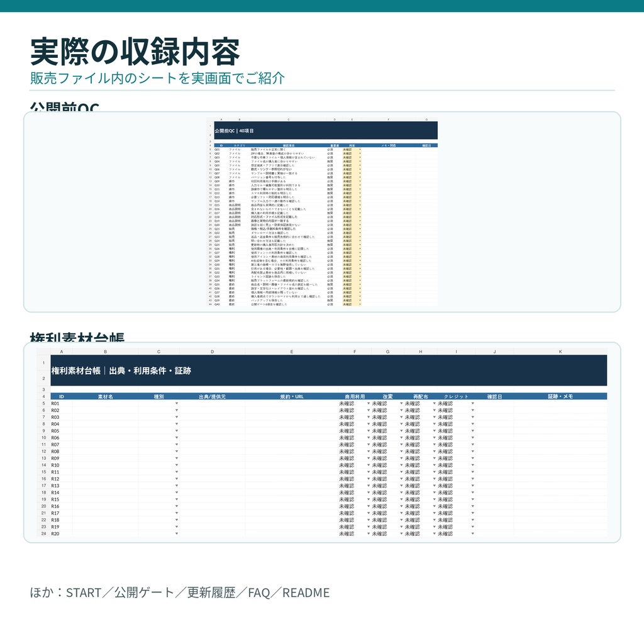Image resolution: width=644 pixels, height=644 pixels.
Task: Open 改変 dropdown arrow for R05
Action: tap(401, 431)
